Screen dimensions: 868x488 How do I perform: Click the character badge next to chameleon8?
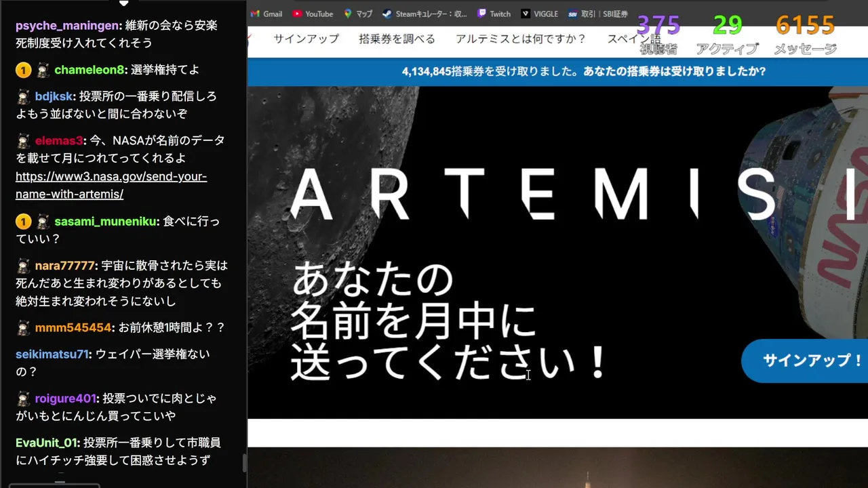coord(43,70)
